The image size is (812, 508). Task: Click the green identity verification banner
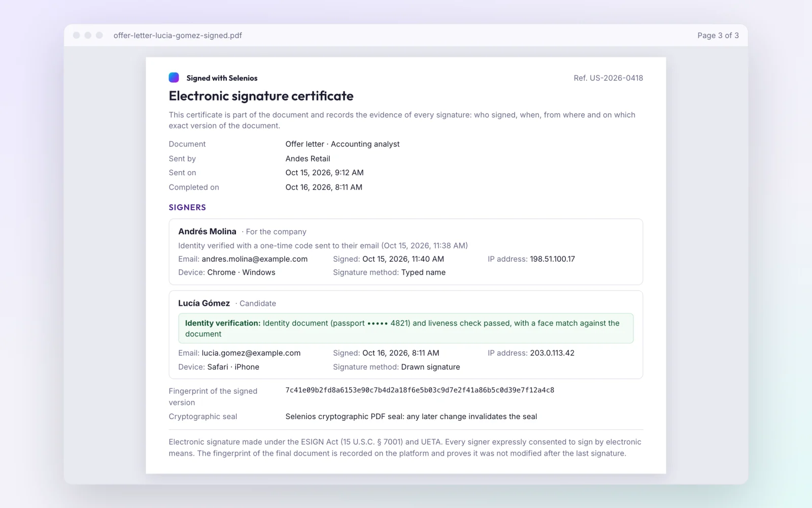406,328
